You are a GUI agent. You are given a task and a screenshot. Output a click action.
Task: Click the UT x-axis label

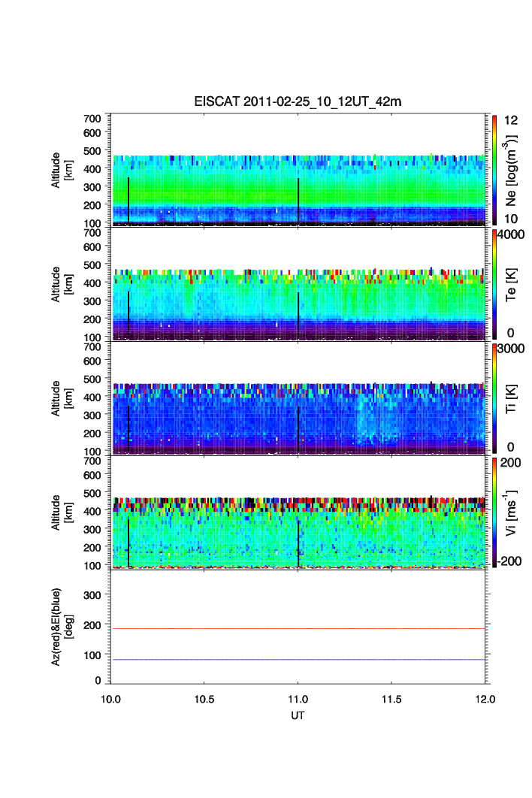click(298, 715)
